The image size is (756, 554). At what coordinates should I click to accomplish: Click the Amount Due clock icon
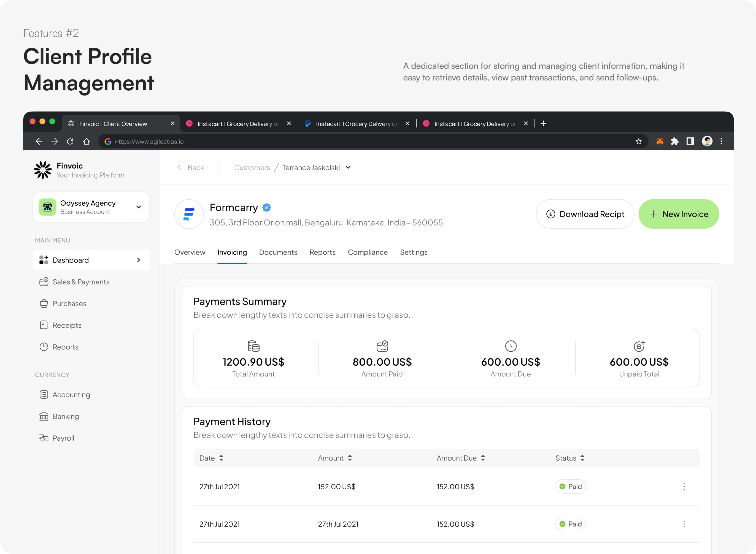[x=511, y=346]
